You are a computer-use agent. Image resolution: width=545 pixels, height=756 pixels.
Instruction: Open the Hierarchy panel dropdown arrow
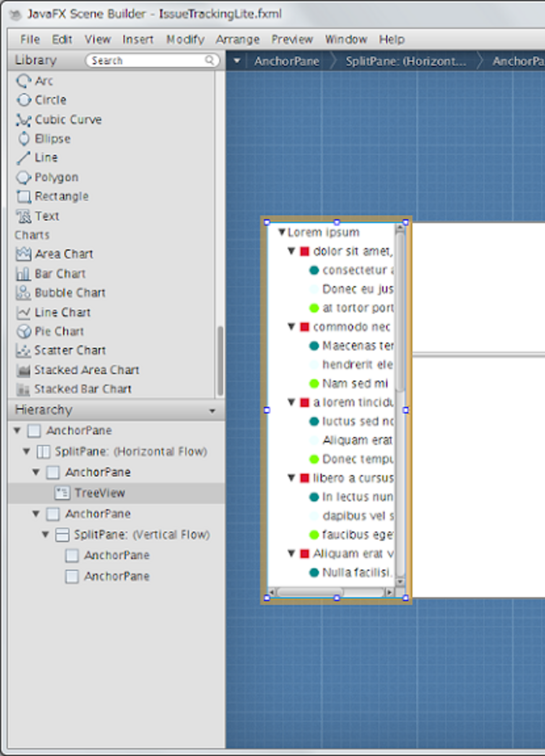tap(212, 411)
